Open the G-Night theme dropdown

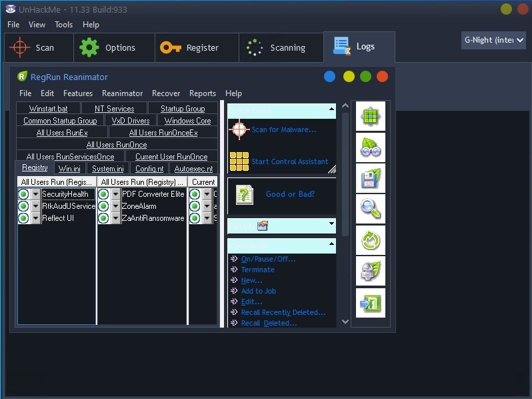[x=493, y=40]
